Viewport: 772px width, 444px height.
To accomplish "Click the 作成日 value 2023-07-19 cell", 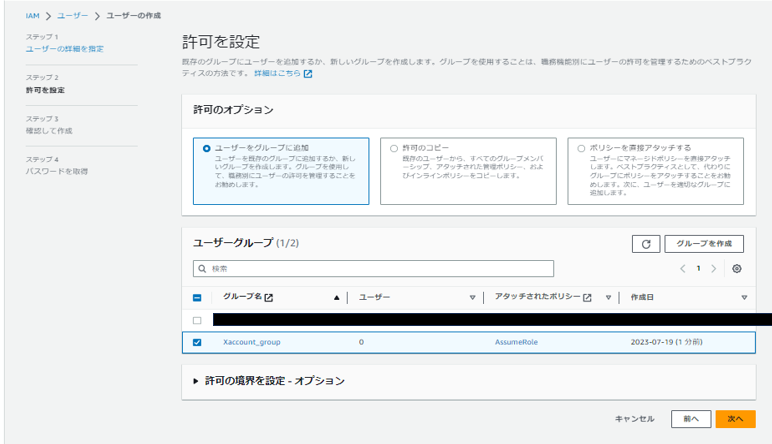I will pos(667,342).
